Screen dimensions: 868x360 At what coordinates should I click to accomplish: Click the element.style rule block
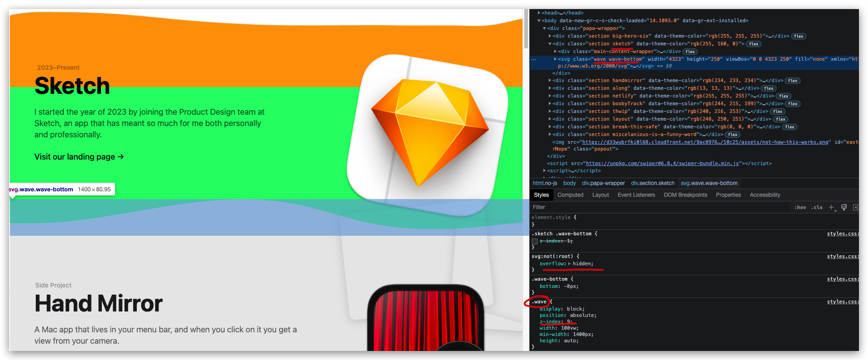point(694,221)
